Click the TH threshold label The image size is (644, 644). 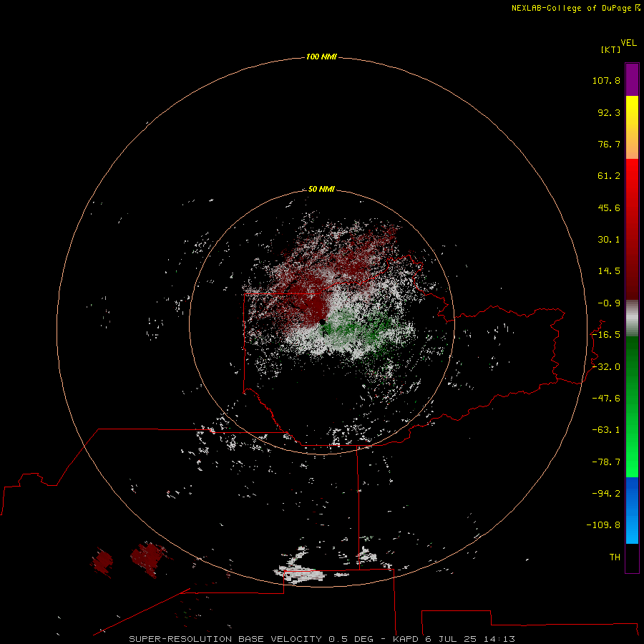click(x=615, y=557)
